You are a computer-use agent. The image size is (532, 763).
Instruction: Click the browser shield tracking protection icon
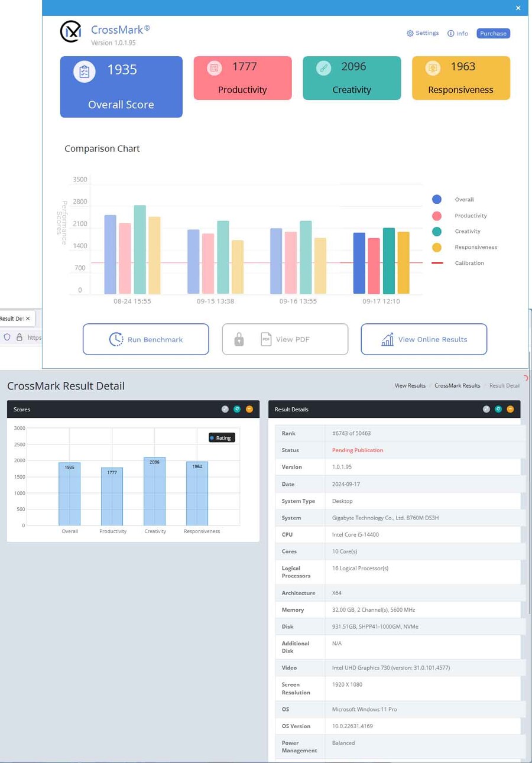tap(7, 337)
